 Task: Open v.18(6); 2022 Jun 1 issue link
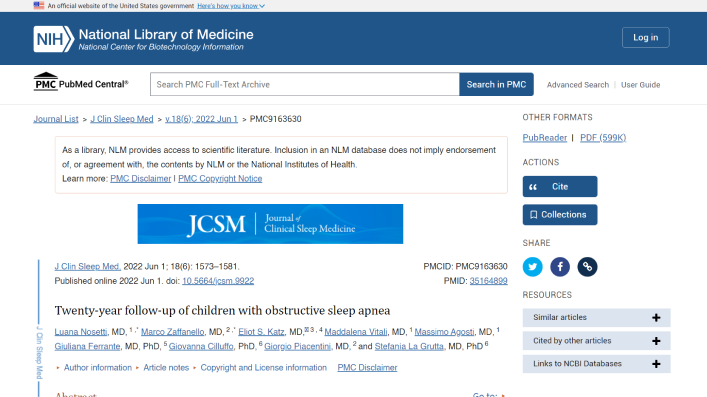click(201, 119)
